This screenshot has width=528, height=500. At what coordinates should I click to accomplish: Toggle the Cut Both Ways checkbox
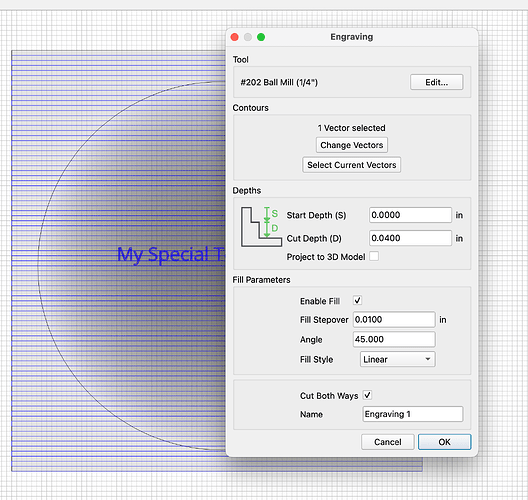[x=367, y=395]
